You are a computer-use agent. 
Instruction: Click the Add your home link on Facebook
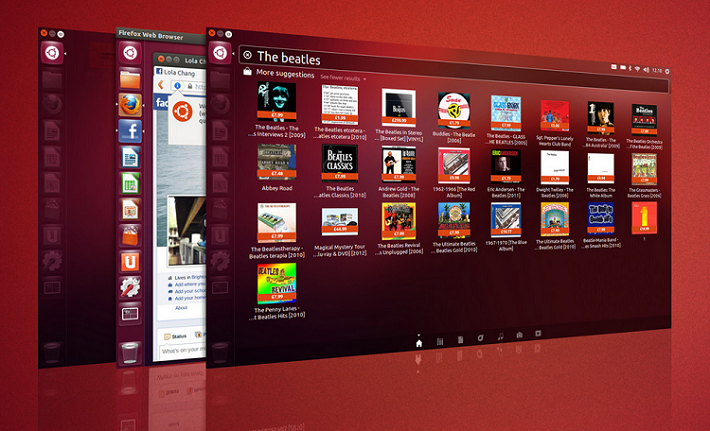click(190, 298)
